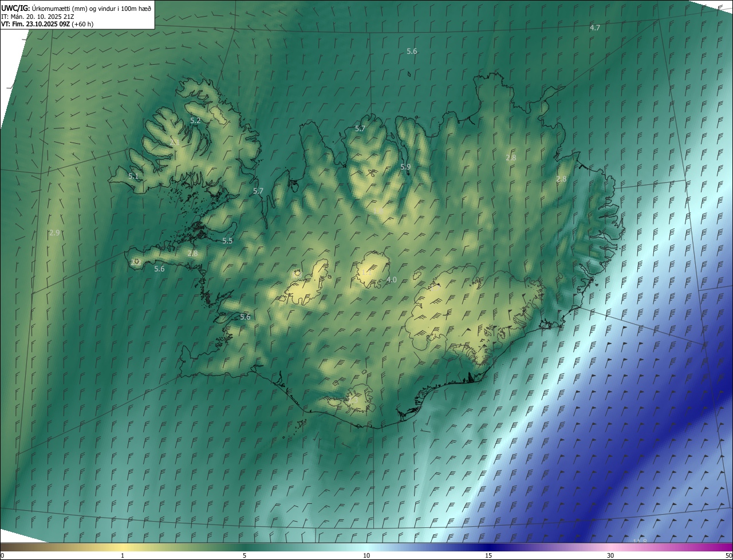Click the '1' tick on the color scale
Image resolution: width=733 pixels, height=560 pixels.
[x=123, y=555]
